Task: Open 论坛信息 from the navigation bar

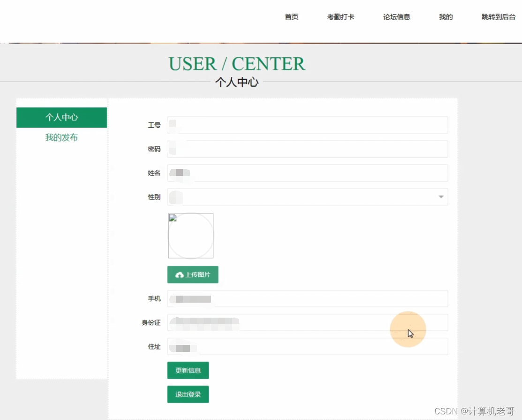Action: point(396,17)
